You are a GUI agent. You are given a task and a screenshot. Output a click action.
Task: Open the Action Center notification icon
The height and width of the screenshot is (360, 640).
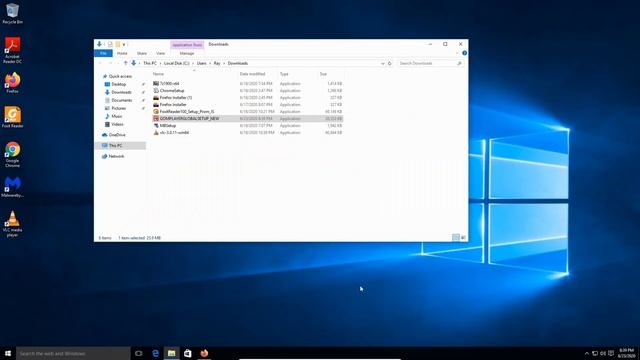pos(611,353)
